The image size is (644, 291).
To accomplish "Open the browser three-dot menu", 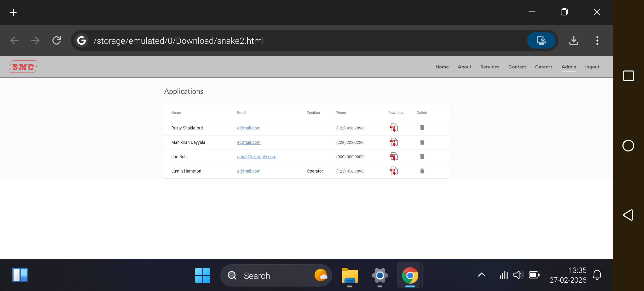I will pyautogui.click(x=597, y=40).
